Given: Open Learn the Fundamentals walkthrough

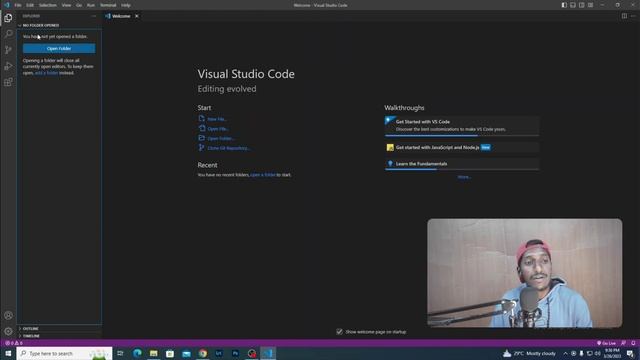Looking at the screenshot, I should (x=462, y=164).
